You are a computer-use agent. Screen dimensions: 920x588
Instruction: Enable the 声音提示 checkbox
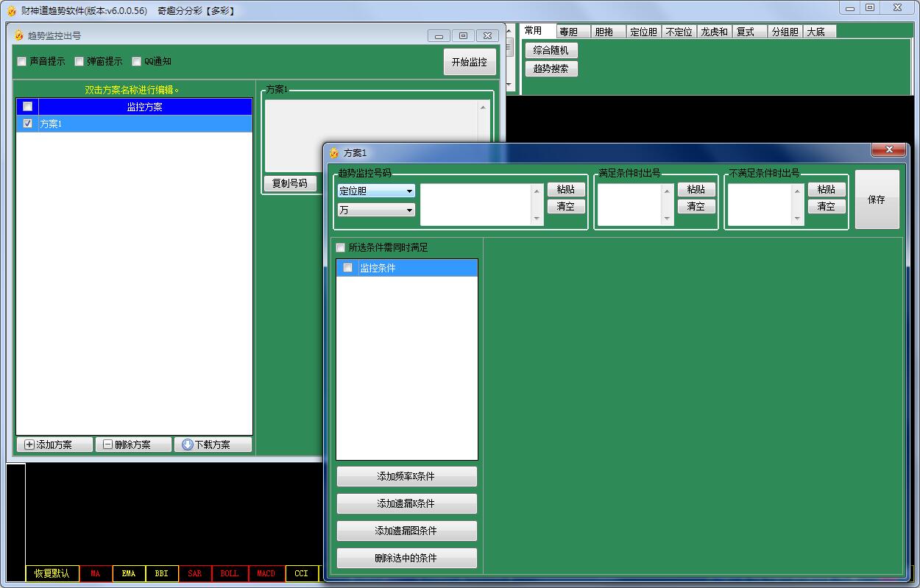coord(22,62)
